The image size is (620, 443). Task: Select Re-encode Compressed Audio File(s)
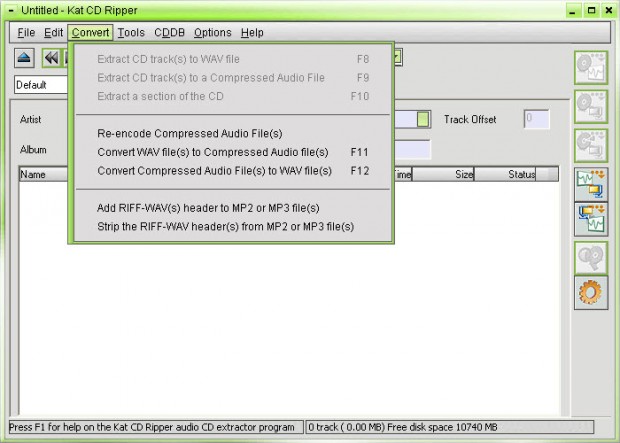pos(233,133)
